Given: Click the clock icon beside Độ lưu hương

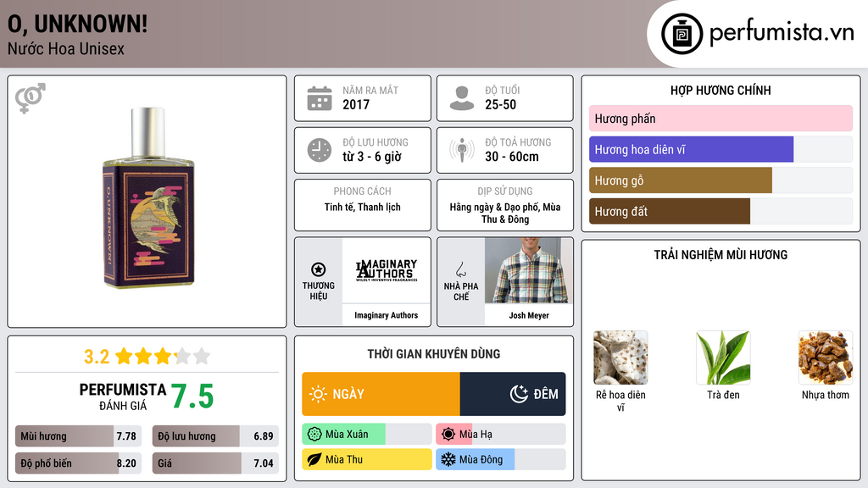Looking at the screenshot, I should tap(320, 150).
